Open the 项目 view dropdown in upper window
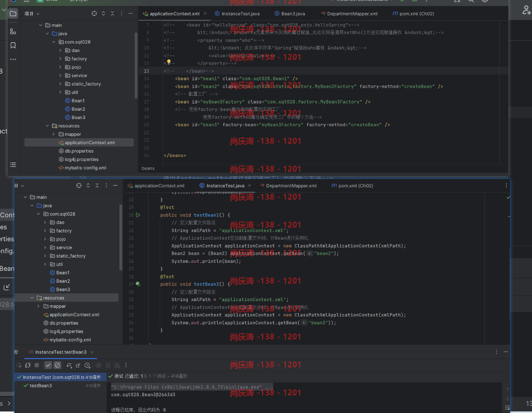532x413 pixels. (x=32, y=14)
